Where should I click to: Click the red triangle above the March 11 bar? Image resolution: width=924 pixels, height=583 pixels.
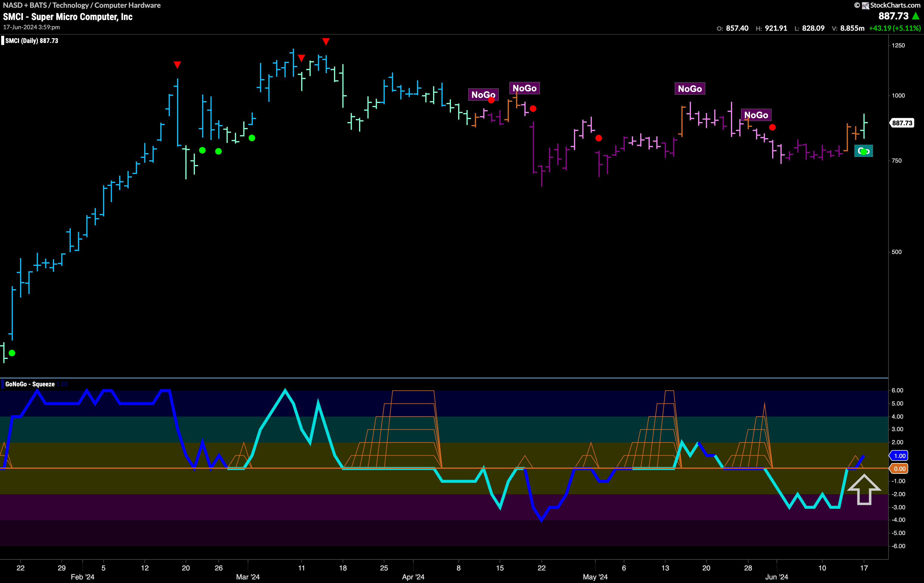[x=301, y=58]
